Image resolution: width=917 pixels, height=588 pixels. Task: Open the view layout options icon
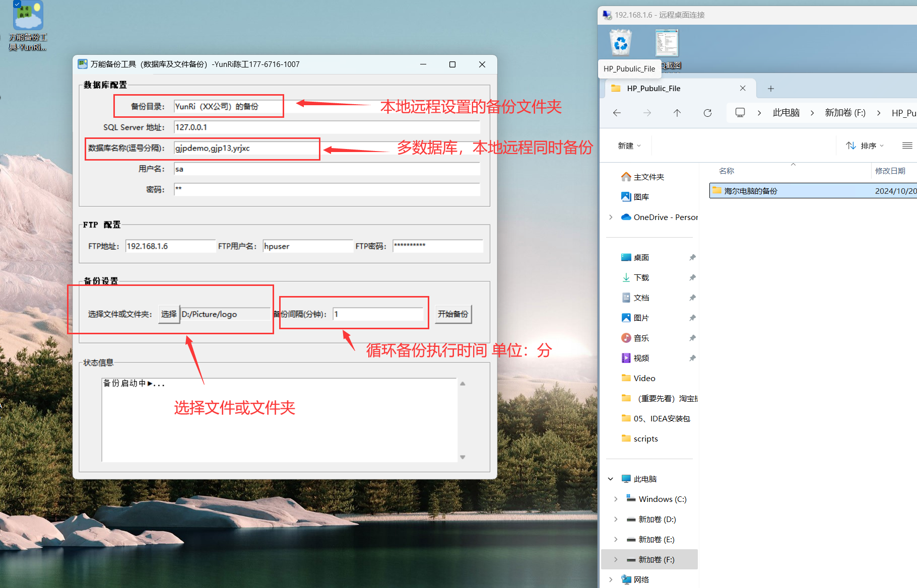[x=907, y=145]
